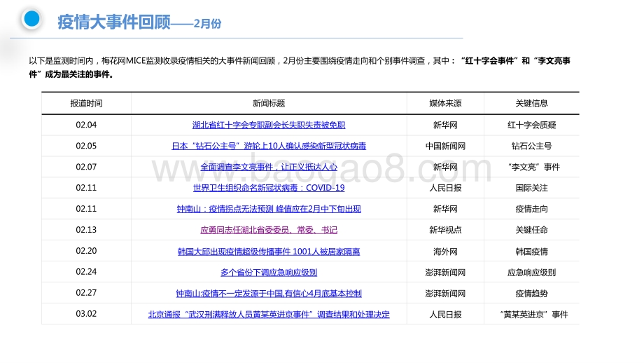Select date cell 02.13
Image resolution: width=644 pixels, height=363 pixels.
(86, 229)
